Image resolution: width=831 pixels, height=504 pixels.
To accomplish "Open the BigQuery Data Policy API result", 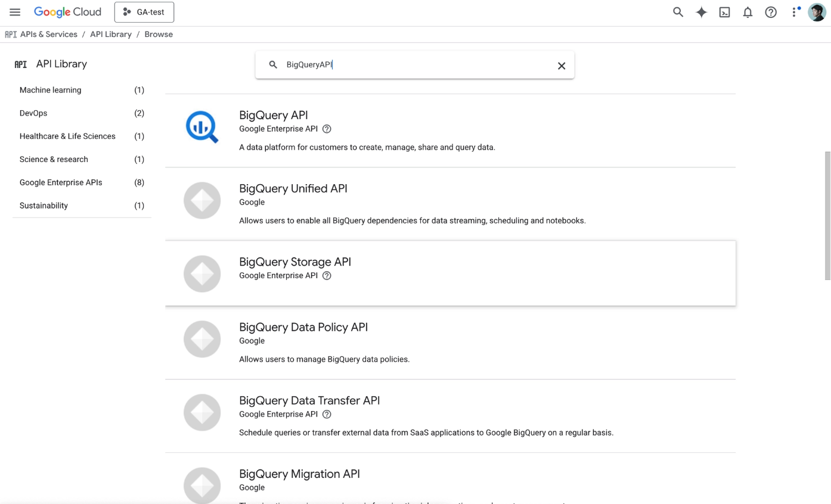I will click(450, 343).
